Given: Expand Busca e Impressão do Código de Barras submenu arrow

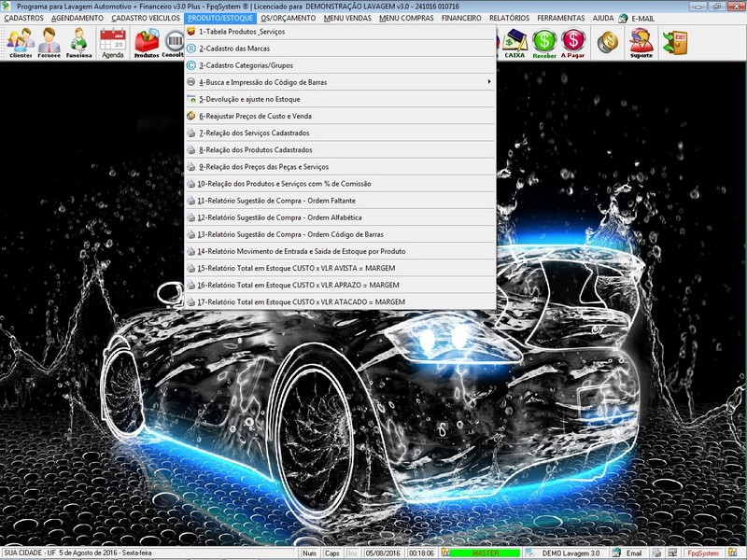Looking at the screenshot, I should click(488, 82).
